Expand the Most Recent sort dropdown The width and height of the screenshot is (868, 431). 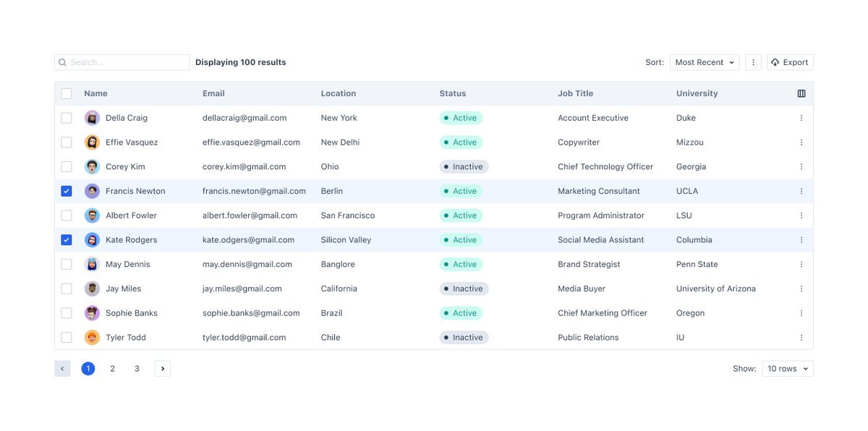click(705, 62)
